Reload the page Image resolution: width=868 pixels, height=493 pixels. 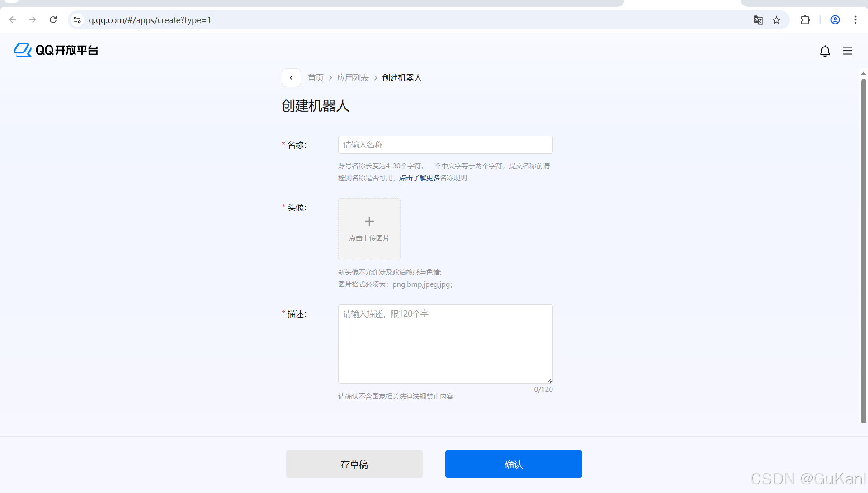pos(53,19)
